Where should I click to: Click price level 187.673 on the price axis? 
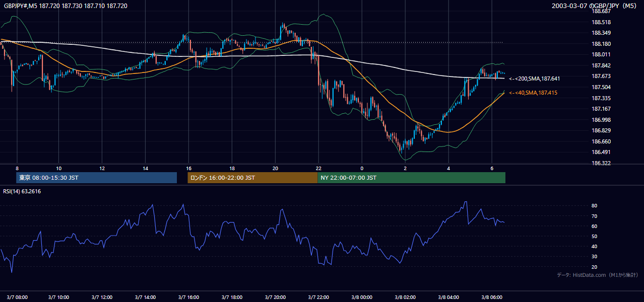coord(601,76)
